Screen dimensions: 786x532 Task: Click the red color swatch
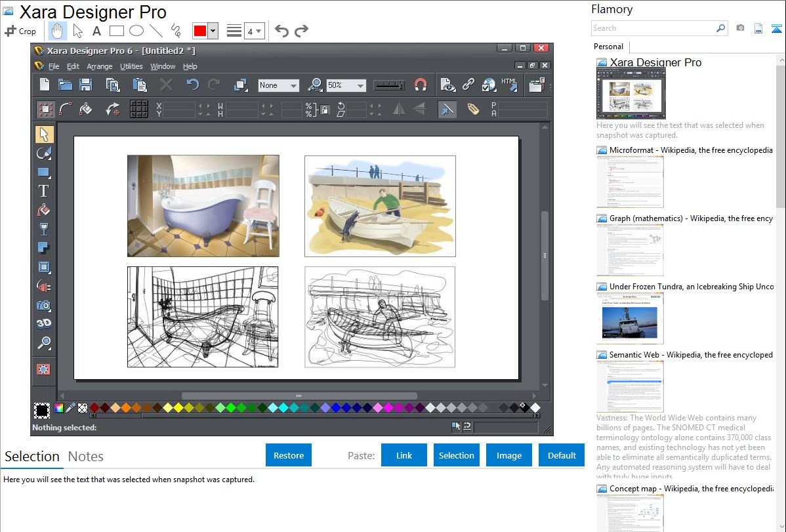point(199,31)
